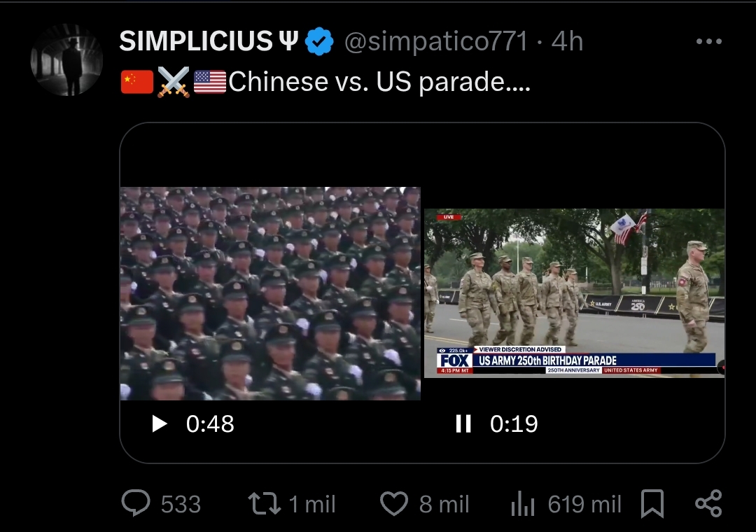Viewport: 756px width, 532px height.
Task: Click the 533 replies count
Action: (x=181, y=504)
